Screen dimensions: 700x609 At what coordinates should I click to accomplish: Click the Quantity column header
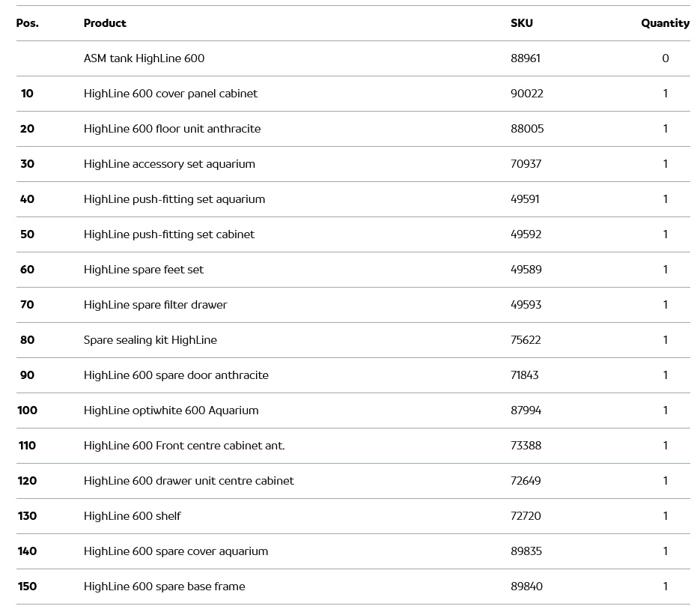click(x=665, y=23)
